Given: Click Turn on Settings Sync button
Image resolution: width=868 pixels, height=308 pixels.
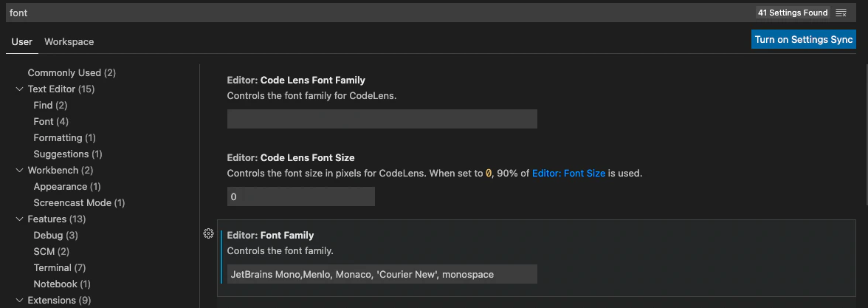Looking at the screenshot, I should coord(803,40).
